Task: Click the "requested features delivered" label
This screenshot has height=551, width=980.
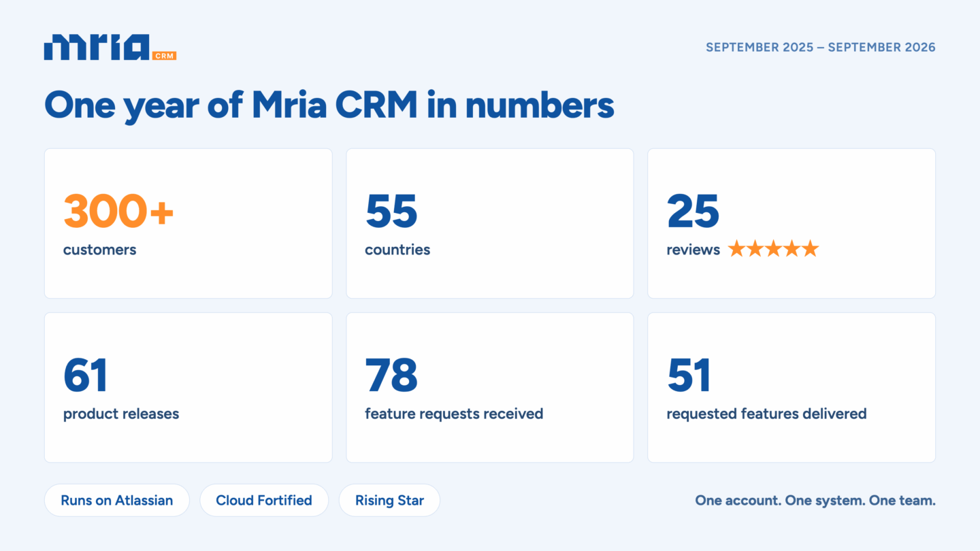Action: [x=766, y=414]
